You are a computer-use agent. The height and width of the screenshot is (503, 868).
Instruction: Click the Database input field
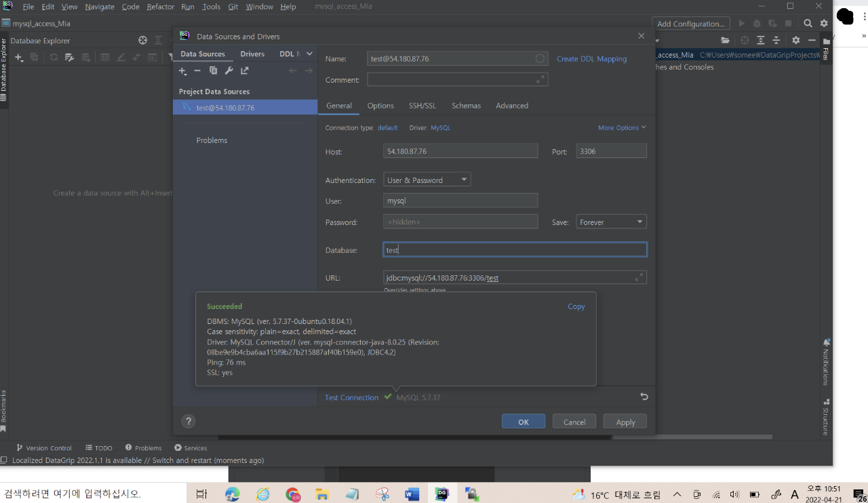(515, 249)
